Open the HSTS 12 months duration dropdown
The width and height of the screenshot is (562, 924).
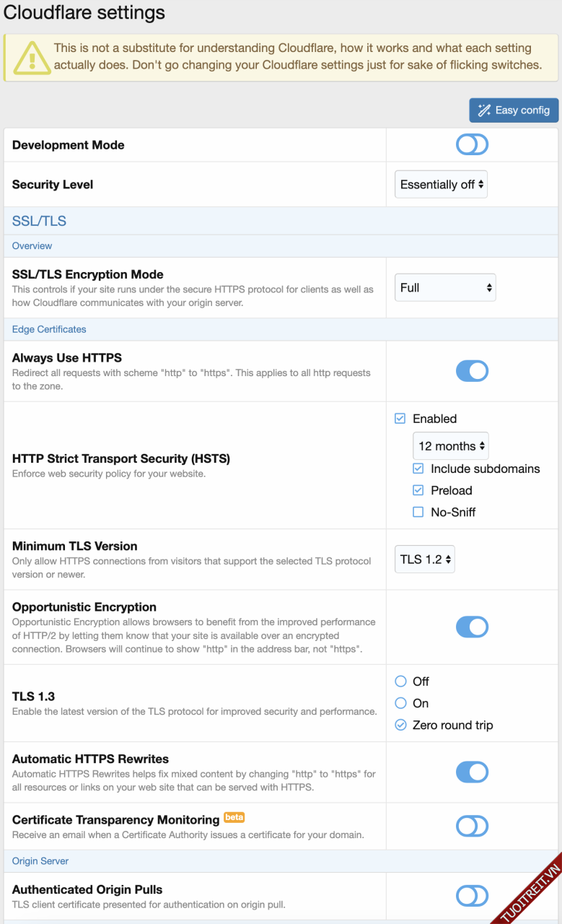pos(451,446)
